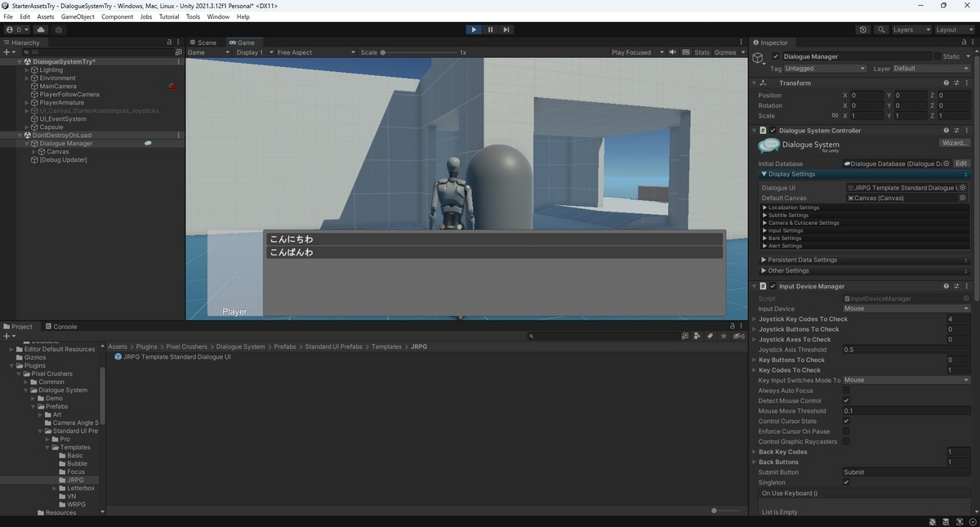This screenshot has height=527, width=980.
Task: Expand the Canvas under Dialogue Manager
Action: pyautogui.click(x=33, y=151)
